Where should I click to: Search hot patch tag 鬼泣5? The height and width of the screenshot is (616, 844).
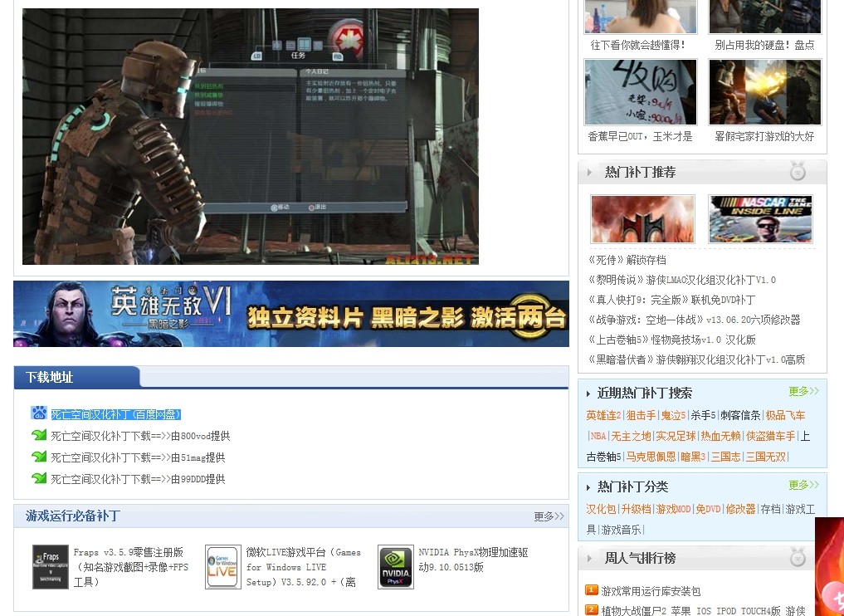click(x=673, y=415)
